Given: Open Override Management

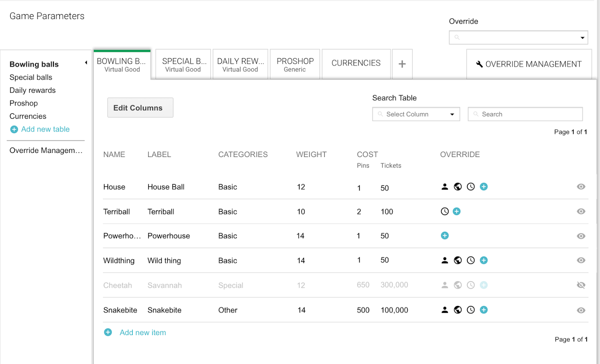Looking at the screenshot, I should click(529, 64).
